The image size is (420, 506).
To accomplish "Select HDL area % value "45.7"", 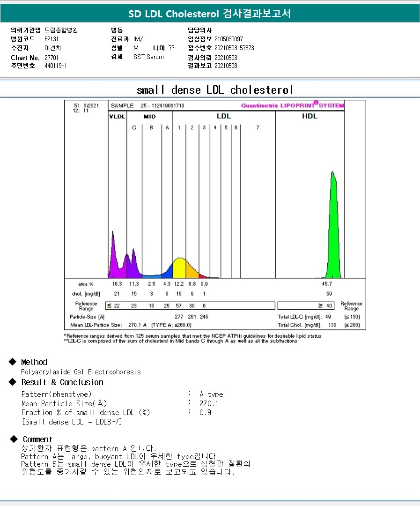I will point(327,284).
